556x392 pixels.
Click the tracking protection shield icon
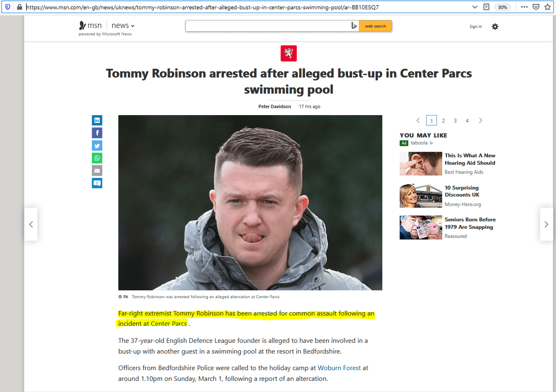7,7
